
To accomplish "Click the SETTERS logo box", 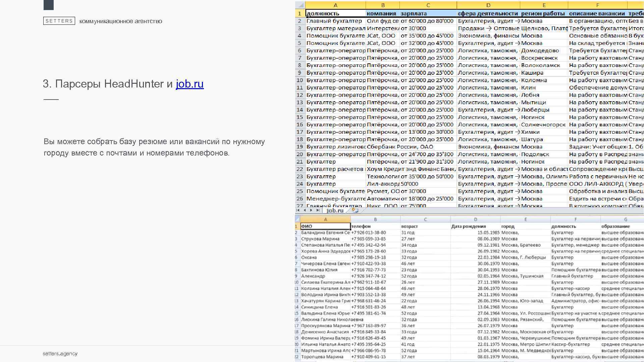I will [59, 21].
